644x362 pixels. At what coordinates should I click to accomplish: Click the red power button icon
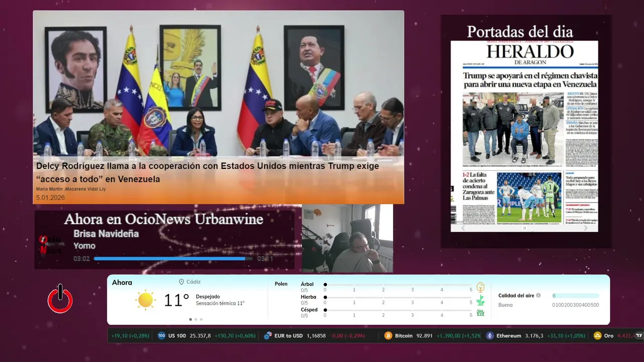(x=60, y=299)
